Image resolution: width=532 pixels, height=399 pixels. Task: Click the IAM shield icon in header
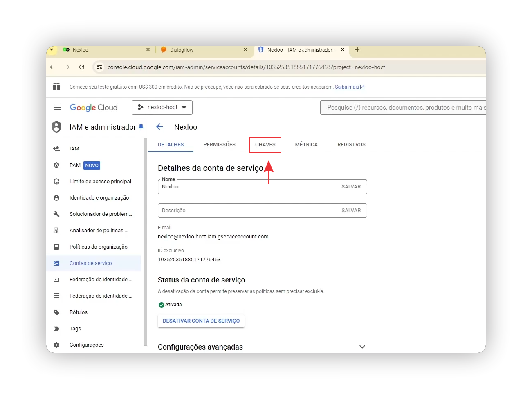click(56, 127)
